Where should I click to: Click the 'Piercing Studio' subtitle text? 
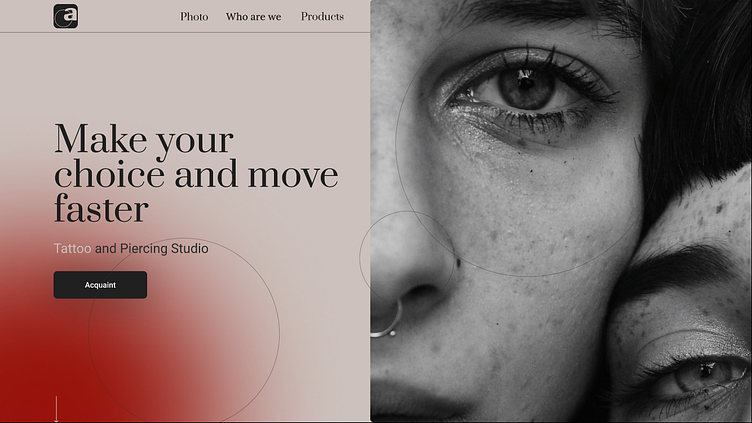[x=164, y=248]
